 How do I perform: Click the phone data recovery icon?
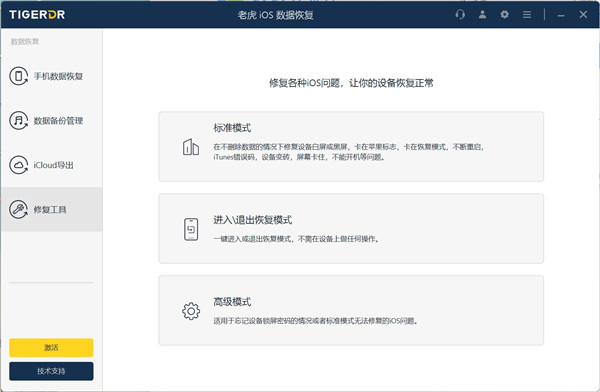point(18,76)
